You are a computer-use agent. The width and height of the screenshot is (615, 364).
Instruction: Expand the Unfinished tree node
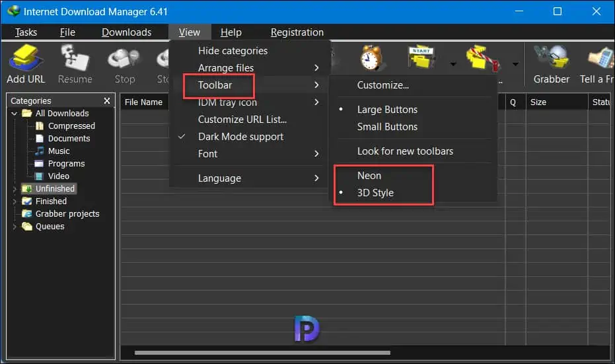[15, 189]
